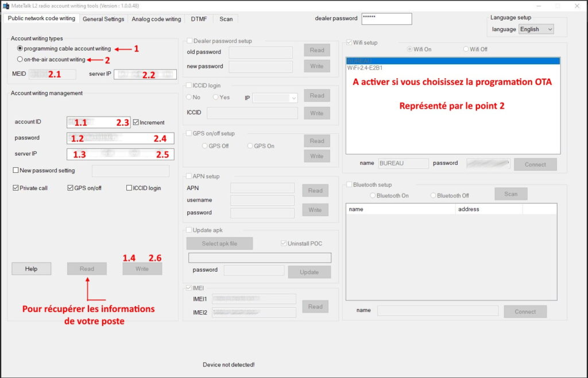Viewport: 588px width, 378px height.
Task: Click the dealer password input field
Action: (386, 18)
